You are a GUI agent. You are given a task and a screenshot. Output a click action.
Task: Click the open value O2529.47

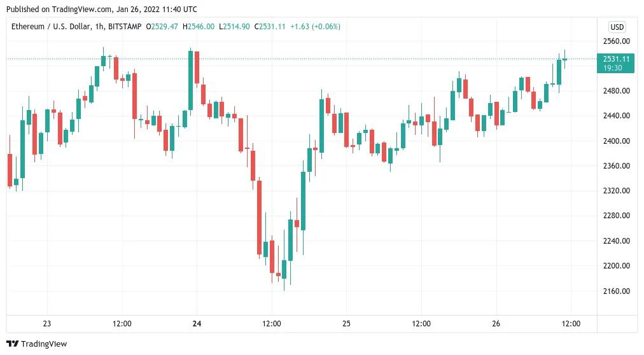click(x=162, y=27)
